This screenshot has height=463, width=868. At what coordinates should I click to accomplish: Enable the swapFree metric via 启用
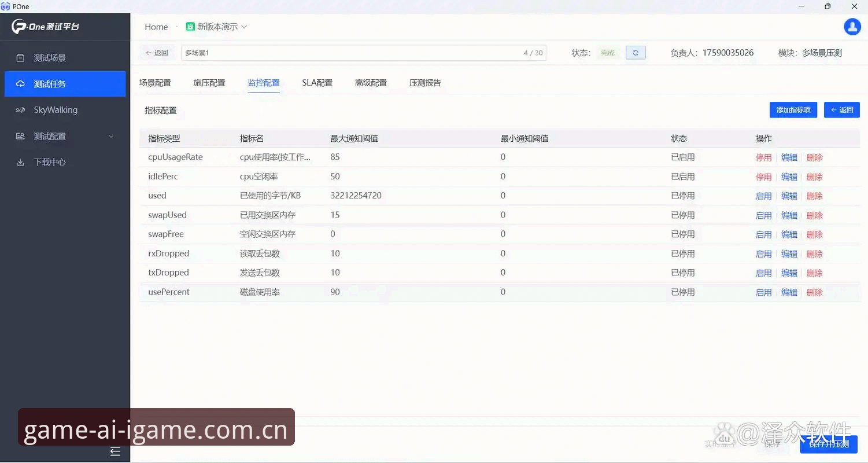tap(763, 234)
